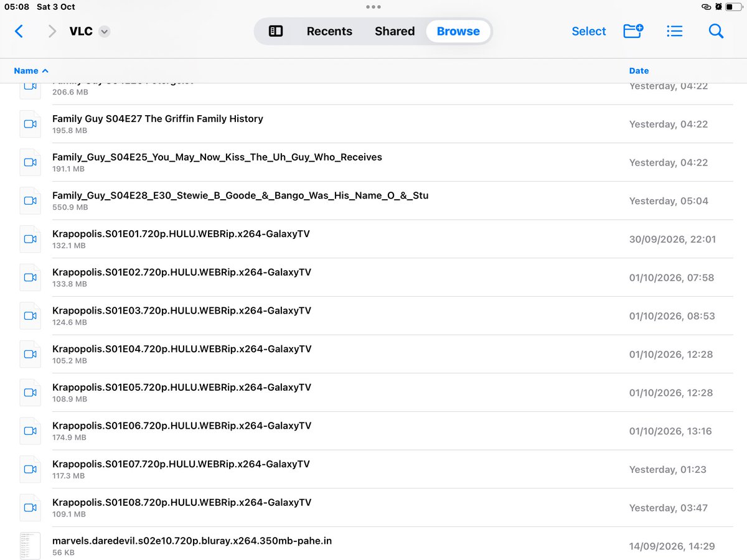Switch to the Recents tab
Screen dimensions: 747x560
(x=329, y=31)
